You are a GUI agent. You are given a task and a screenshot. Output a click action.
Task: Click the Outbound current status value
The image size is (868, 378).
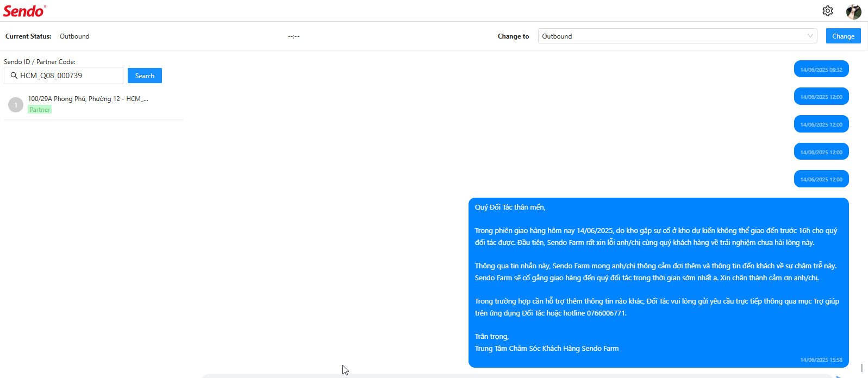click(x=74, y=36)
